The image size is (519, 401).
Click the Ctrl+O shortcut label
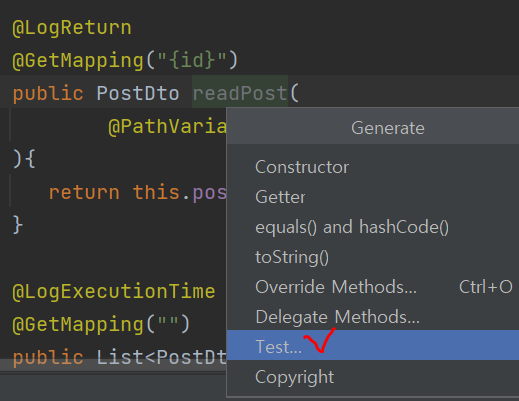click(x=486, y=287)
